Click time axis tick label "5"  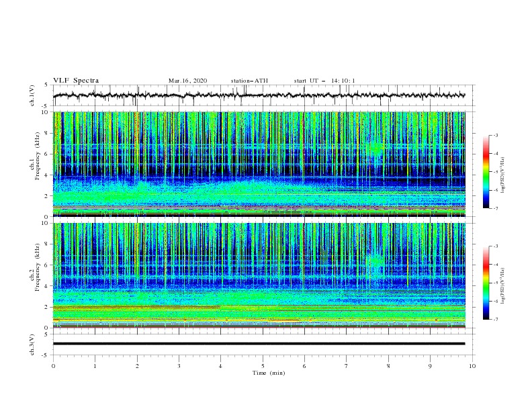coord(263,366)
